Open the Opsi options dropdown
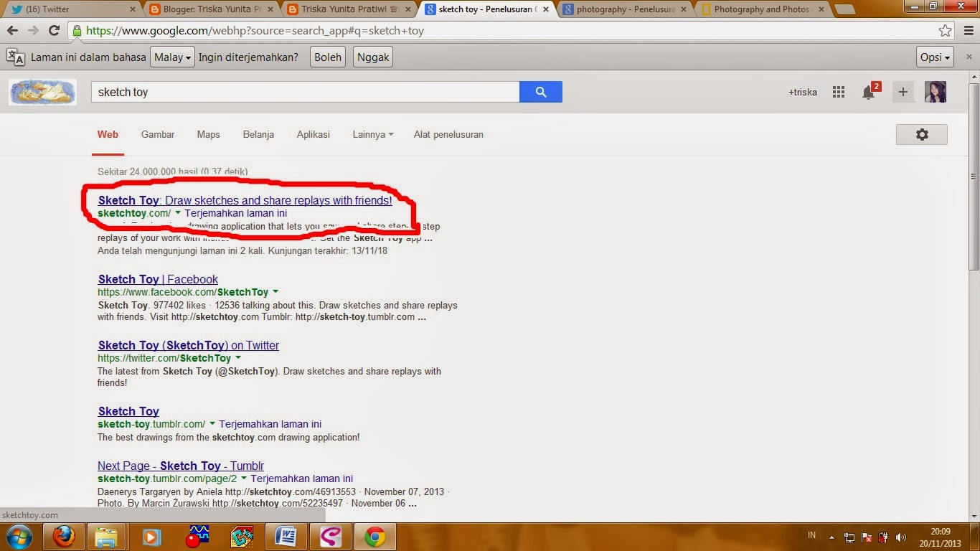Image resolution: width=980 pixels, height=551 pixels. 936,57
